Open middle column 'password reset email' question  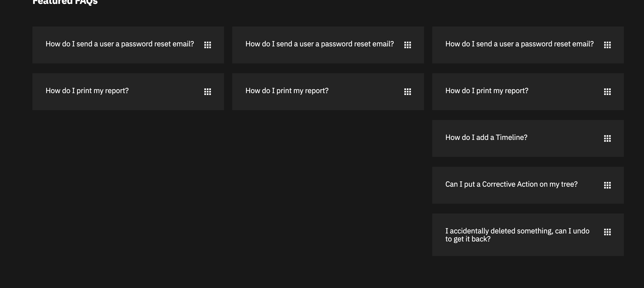click(x=320, y=44)
